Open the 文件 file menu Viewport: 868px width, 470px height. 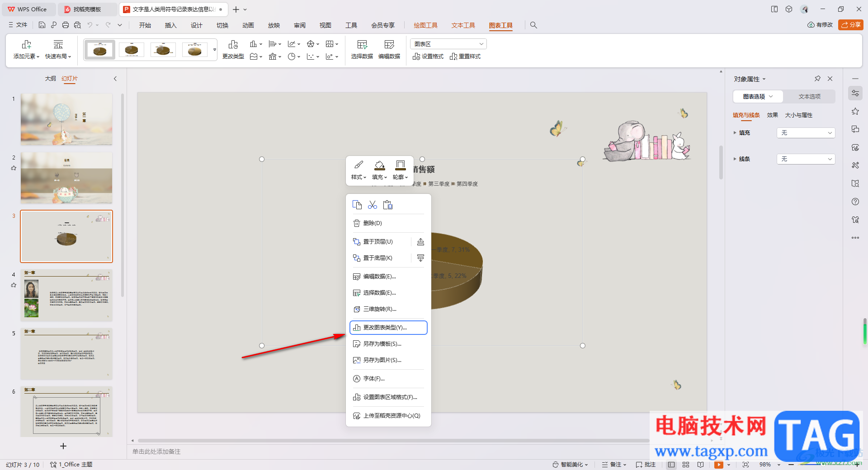[18, 25]
